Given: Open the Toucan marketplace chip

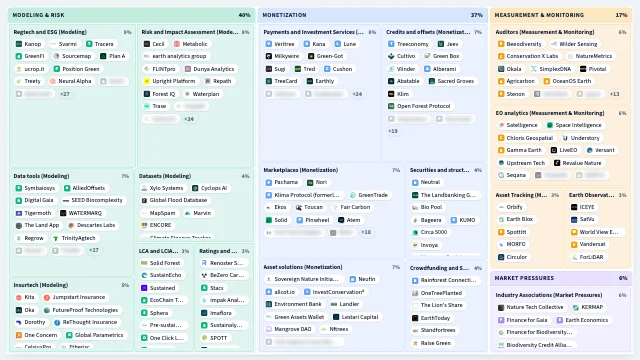Looking at the screenshot, I should [x=309, y=207].
